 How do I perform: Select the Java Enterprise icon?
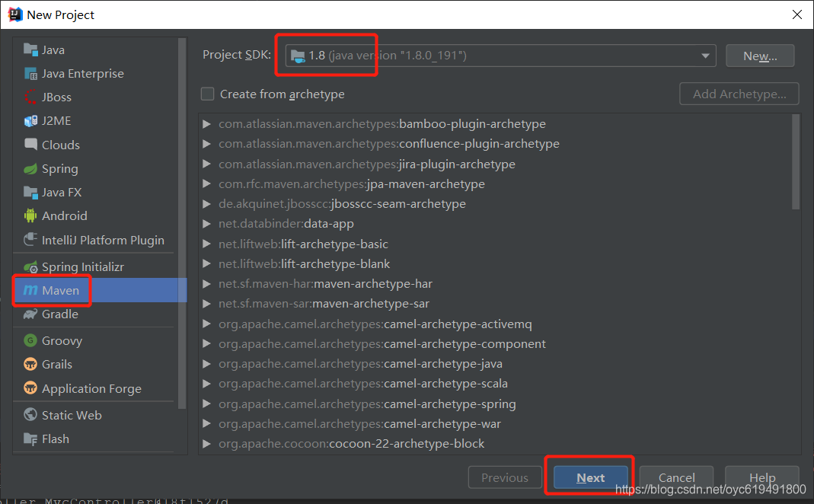click(x=30, y=74)
